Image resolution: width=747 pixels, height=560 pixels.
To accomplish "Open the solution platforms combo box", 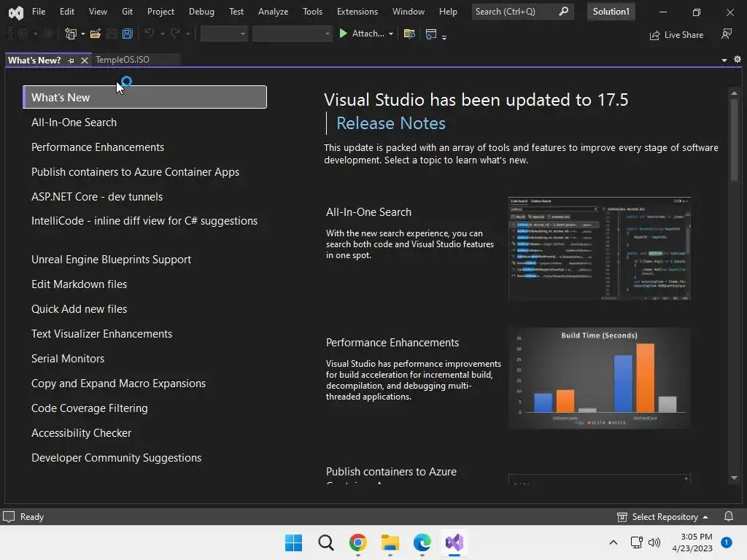I will point(292,34).
